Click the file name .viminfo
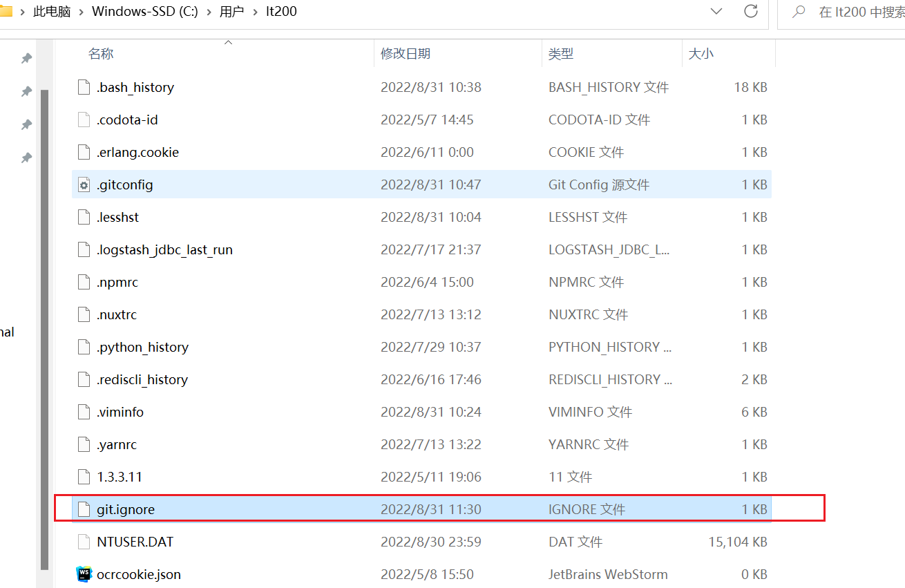The width and height of the screenshot is (905, 588). pos(120,412)
